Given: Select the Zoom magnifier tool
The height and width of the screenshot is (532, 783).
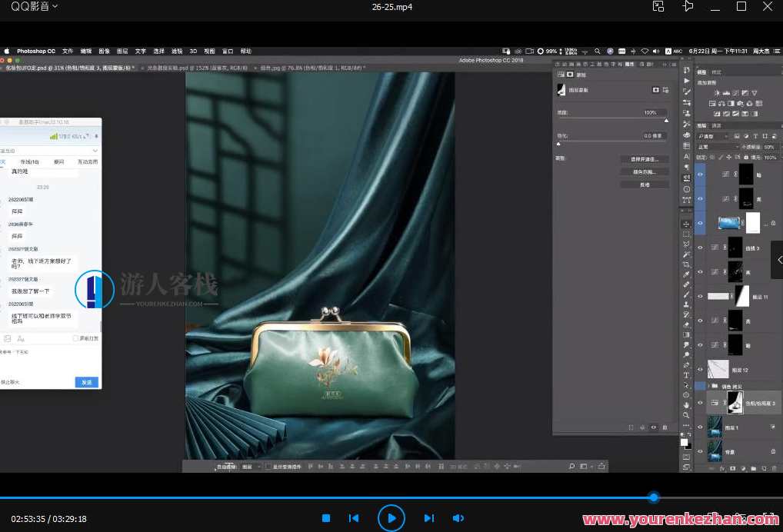Looking at the screenshot, I should (686, 415).
